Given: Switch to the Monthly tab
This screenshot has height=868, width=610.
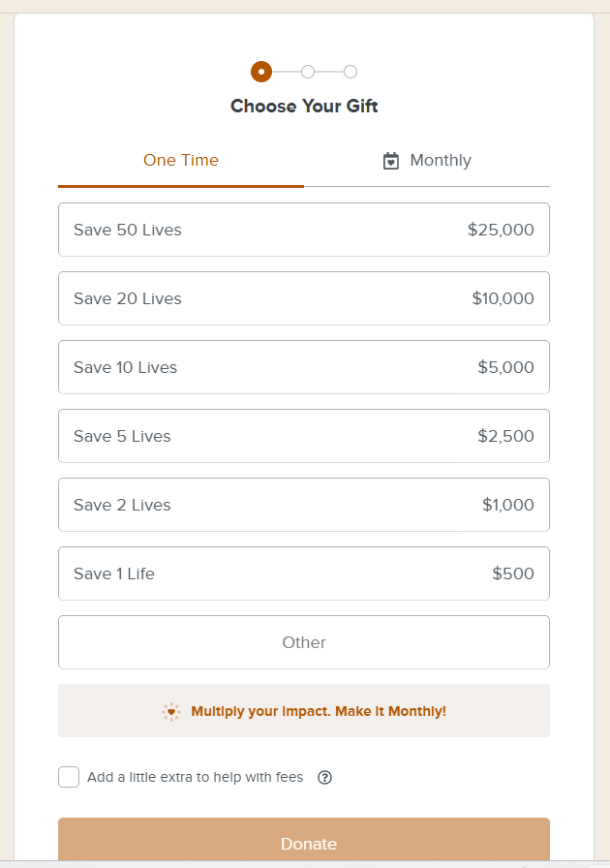Looking at the screenshot, I should pos(427,161).
